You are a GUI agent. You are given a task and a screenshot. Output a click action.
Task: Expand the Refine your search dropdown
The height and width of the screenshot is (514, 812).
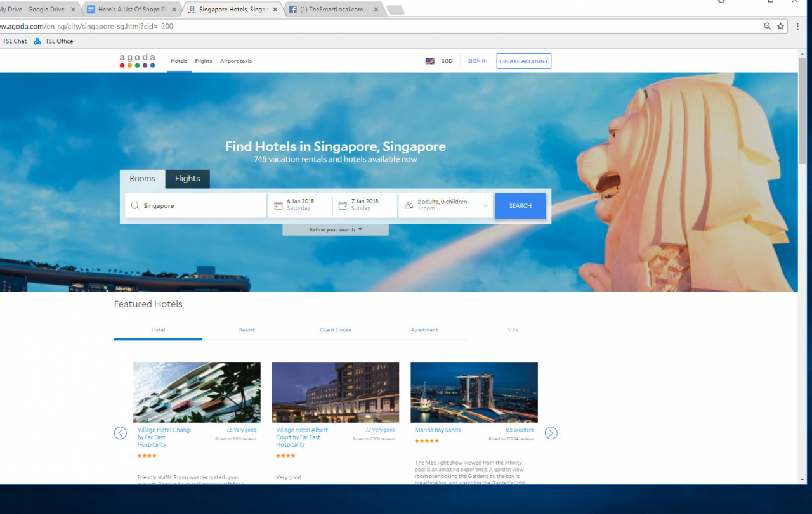pyautogui.click(x=336, y=229)
